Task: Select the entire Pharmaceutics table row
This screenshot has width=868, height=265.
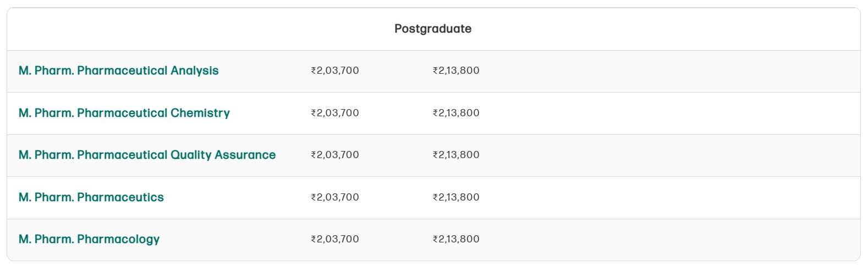Action: tap(660, 197)
